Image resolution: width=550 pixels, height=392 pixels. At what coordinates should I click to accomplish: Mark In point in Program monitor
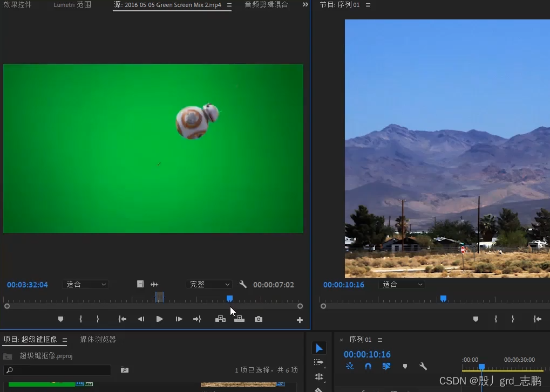495,319
